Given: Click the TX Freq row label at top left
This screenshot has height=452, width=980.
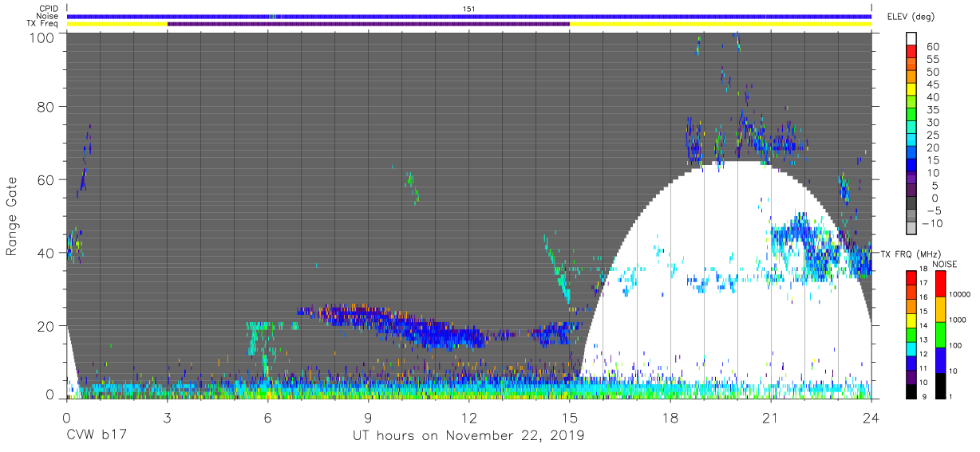Looking at the screenshot, I should point(43,24).
